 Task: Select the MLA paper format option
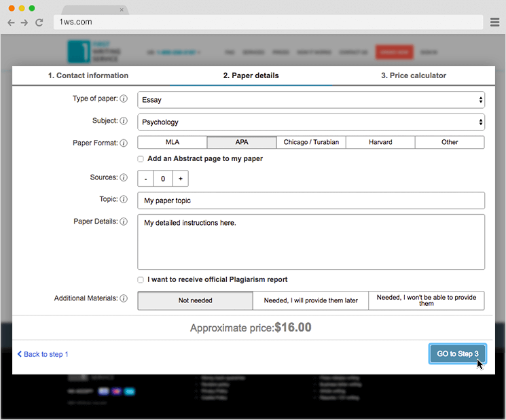click(173, 143)
